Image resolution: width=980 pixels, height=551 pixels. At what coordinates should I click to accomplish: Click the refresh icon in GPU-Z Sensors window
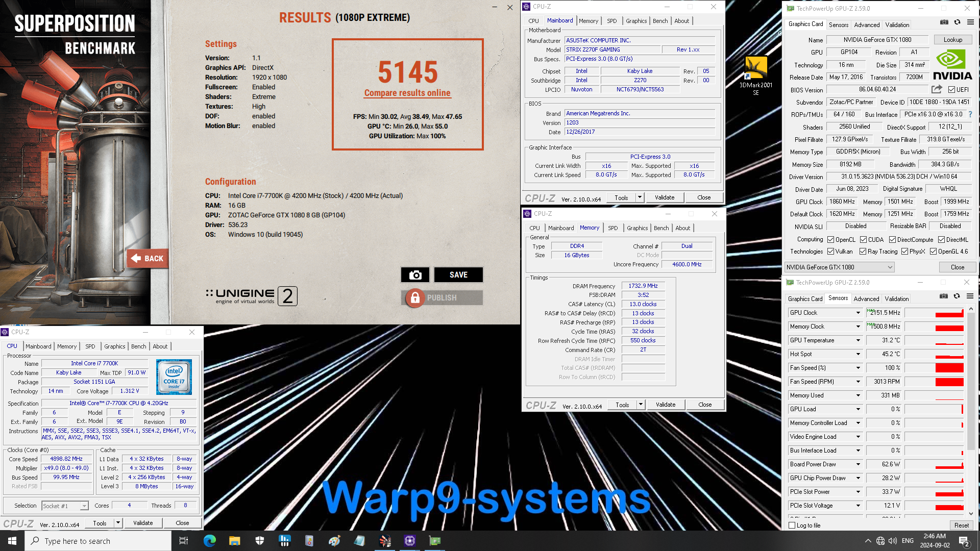pos(957,296)
